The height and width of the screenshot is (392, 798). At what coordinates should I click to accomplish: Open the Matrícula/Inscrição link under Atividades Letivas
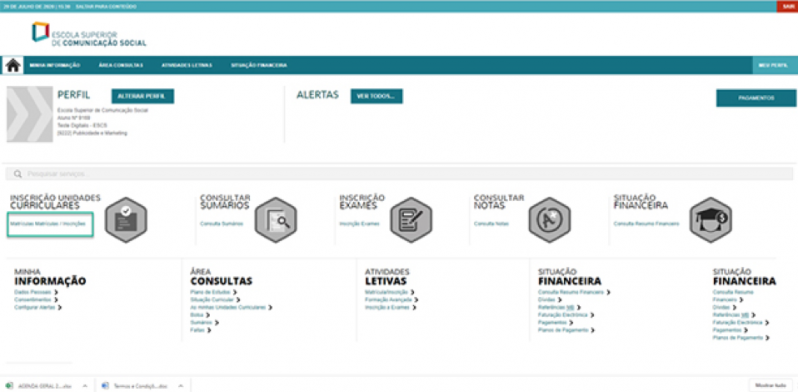click(x=386, y=292)
